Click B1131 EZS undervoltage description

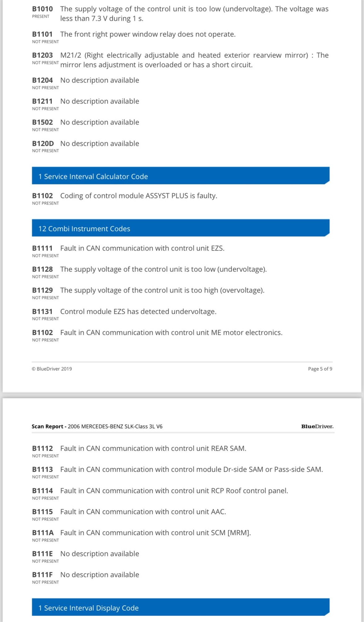coord(138,311)
